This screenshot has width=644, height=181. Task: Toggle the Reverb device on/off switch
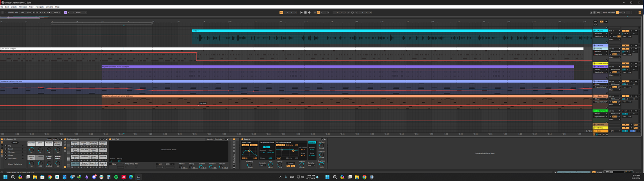tap(242, 139)
